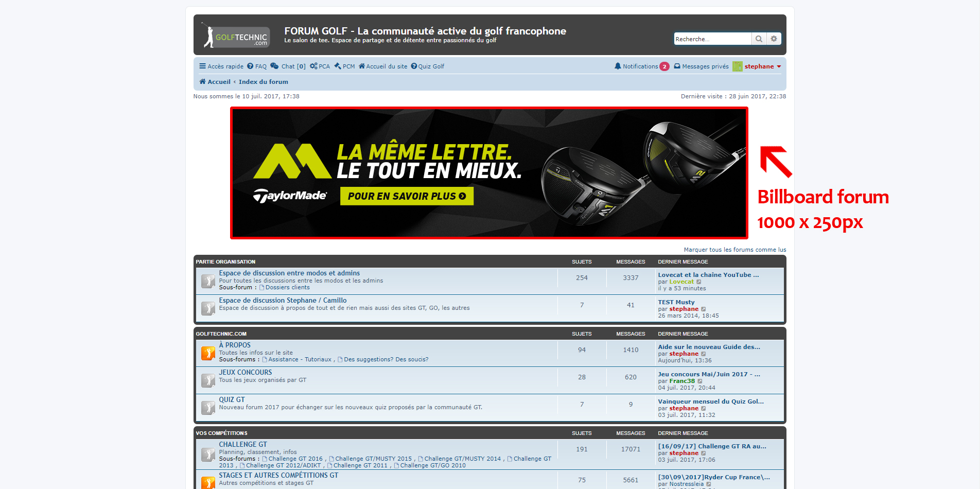The image size is (980, 489).
Task: Open last post Ryder Cup France
Action: click(x=714, y=477)
